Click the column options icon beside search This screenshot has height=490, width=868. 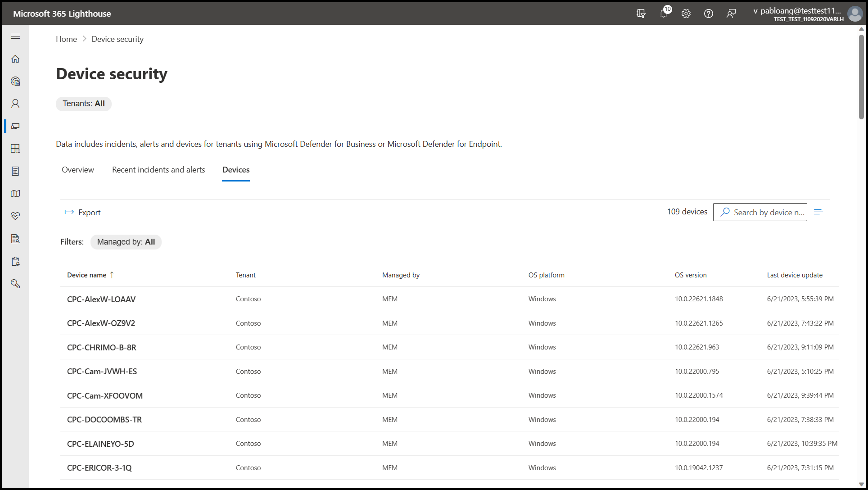point(818,212)
